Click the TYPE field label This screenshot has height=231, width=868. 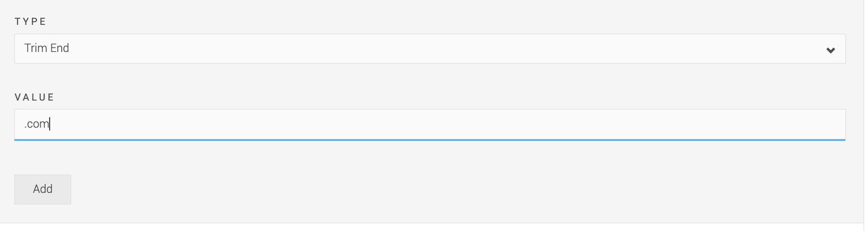click(31, 22)
